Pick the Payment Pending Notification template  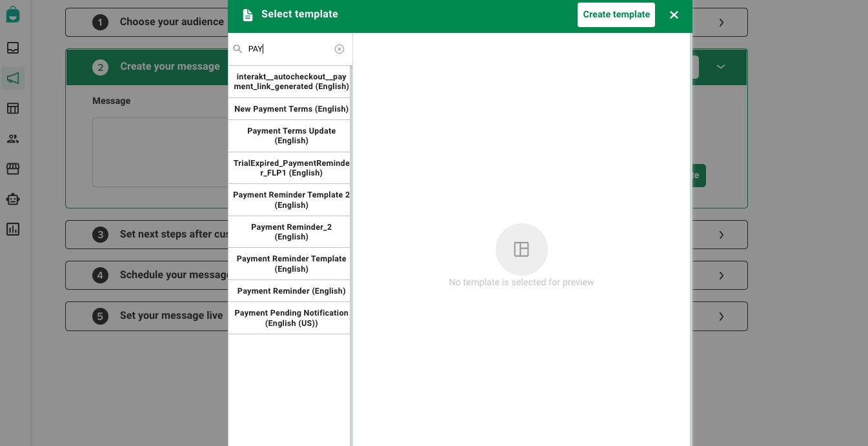pyautogui.click(x=290, y=318)
